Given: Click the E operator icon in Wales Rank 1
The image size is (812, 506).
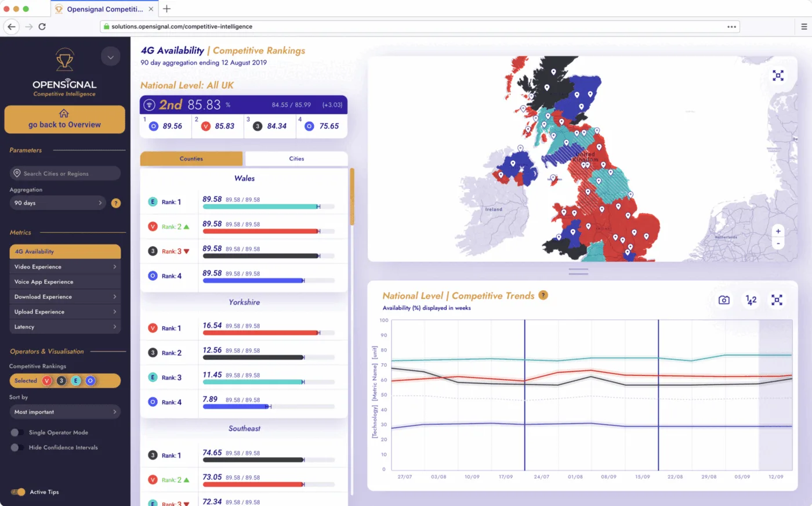Looking at the screenshot, I should tap(153, 202).
